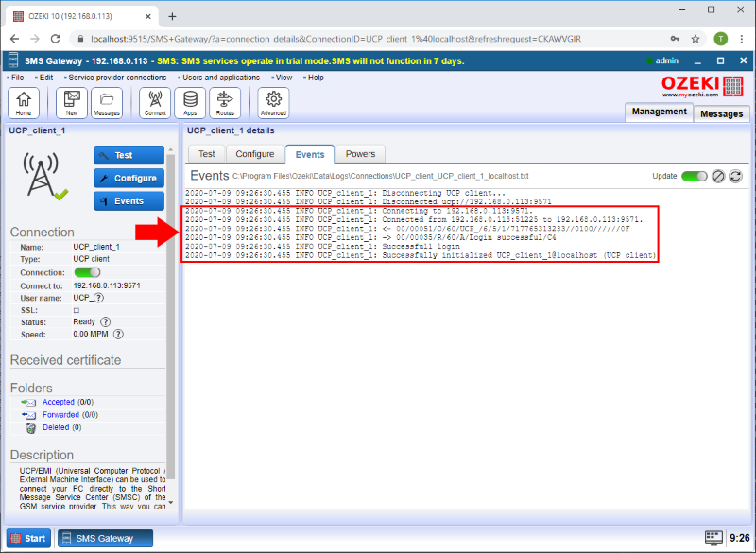
Task: Expand the Service provider connections menu
Action: click(x=116, y=78)
